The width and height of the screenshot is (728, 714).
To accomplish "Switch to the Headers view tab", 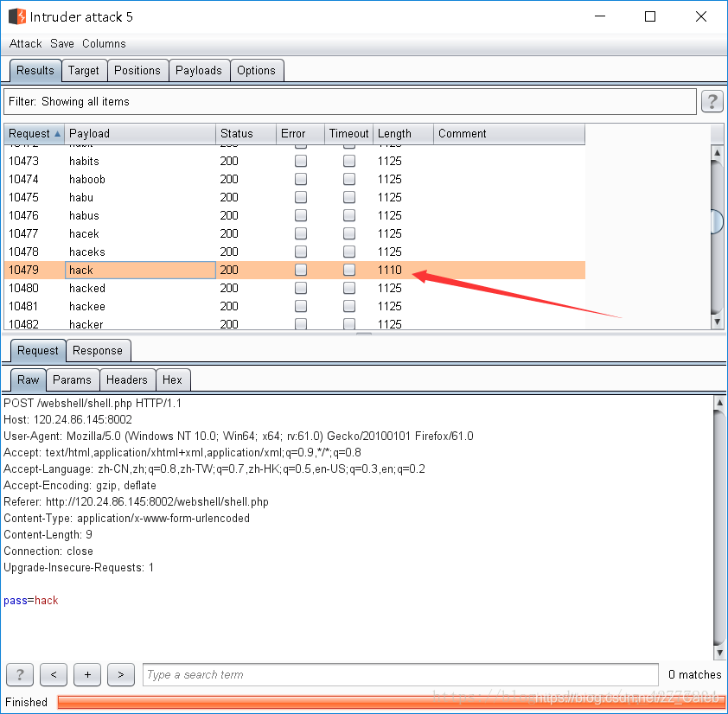I will (127, 379).
